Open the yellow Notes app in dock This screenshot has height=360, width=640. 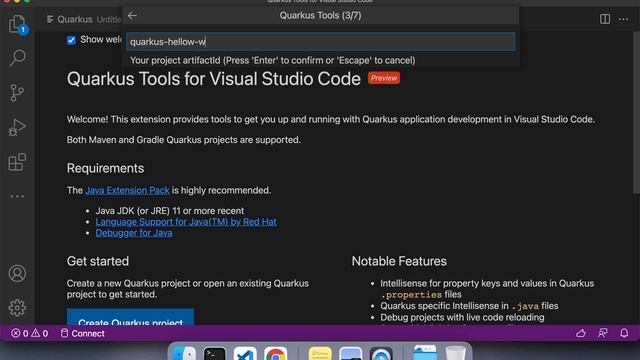pyautogui.click(x=320, y=353)
